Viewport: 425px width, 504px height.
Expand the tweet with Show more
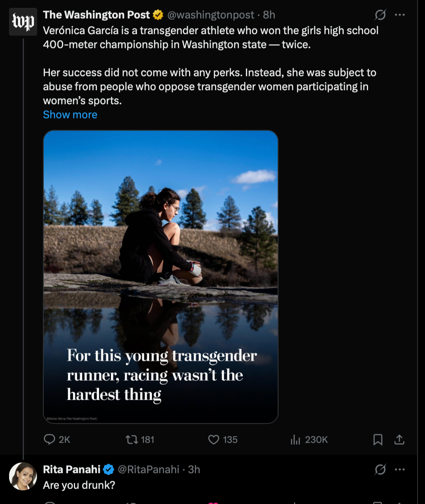70,115
